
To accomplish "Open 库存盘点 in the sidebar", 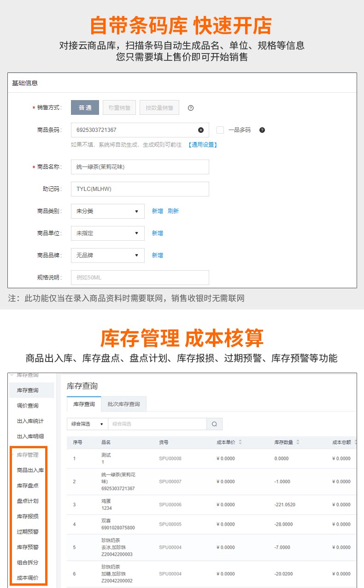I will [28, 486].
